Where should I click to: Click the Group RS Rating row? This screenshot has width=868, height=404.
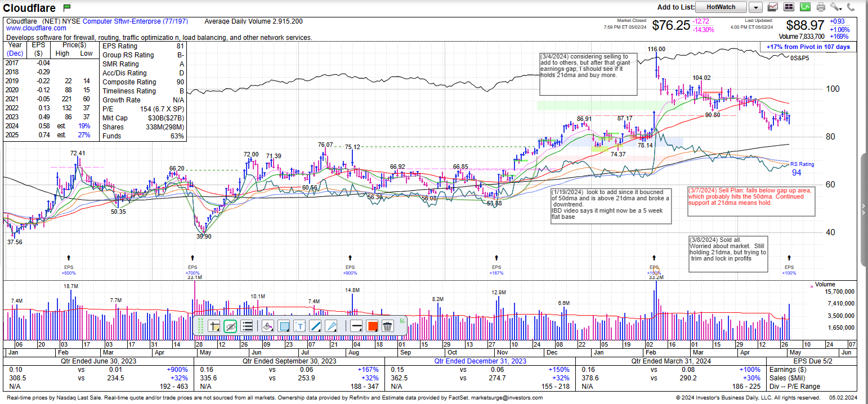pyautogui.click(x=143, y=55)
